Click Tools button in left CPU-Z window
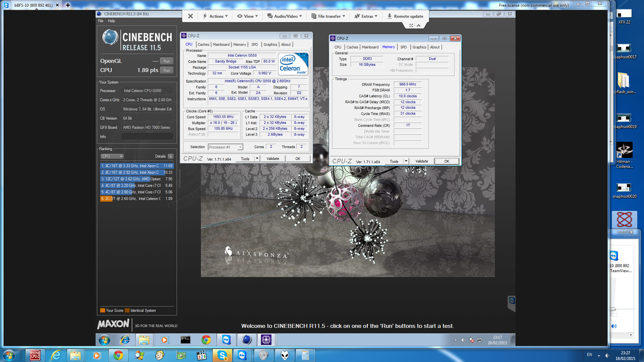Viewport: 644px width, 362px height. coord(245,159)
